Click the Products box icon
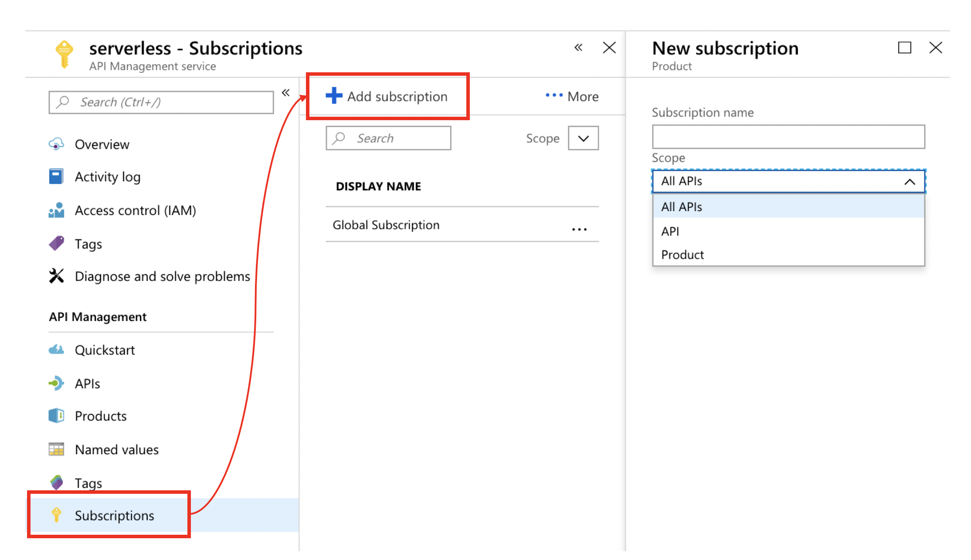 click(x=56, y=416)
